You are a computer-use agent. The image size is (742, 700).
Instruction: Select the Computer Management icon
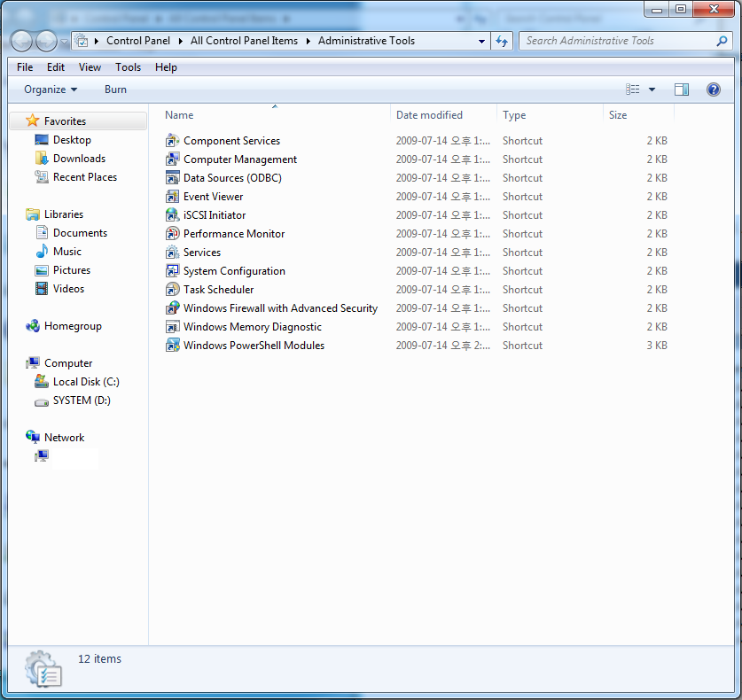point(172,159)
